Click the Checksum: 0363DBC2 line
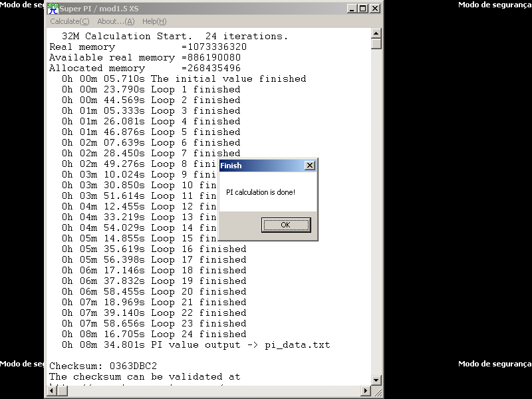Viewport: 532px width, 399px height. point(103,366)
